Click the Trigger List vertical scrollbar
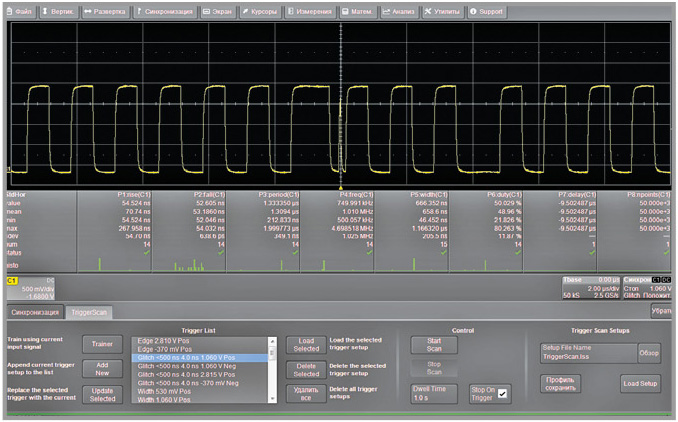Image resolution: width=678 pixels, height=422 pixels. 272,370
